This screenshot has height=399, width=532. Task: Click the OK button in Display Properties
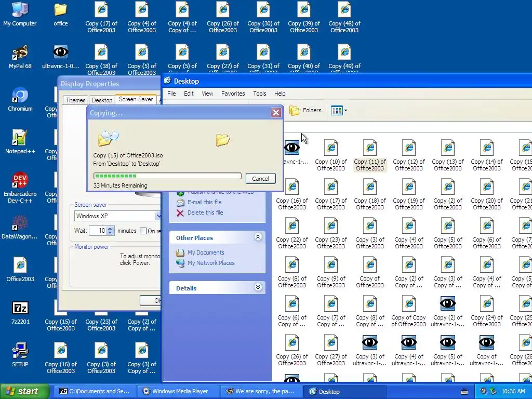(150, 301)
